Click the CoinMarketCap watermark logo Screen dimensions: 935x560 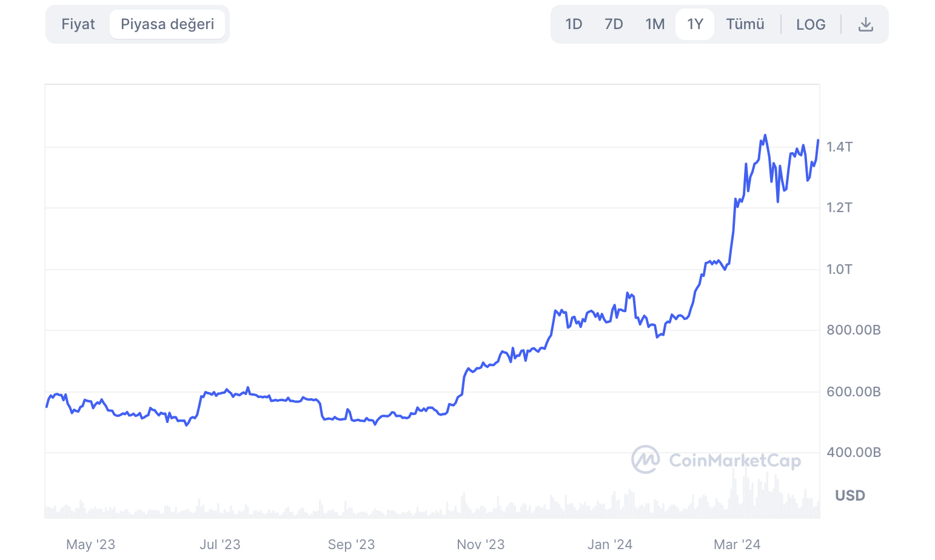[646, 460]
